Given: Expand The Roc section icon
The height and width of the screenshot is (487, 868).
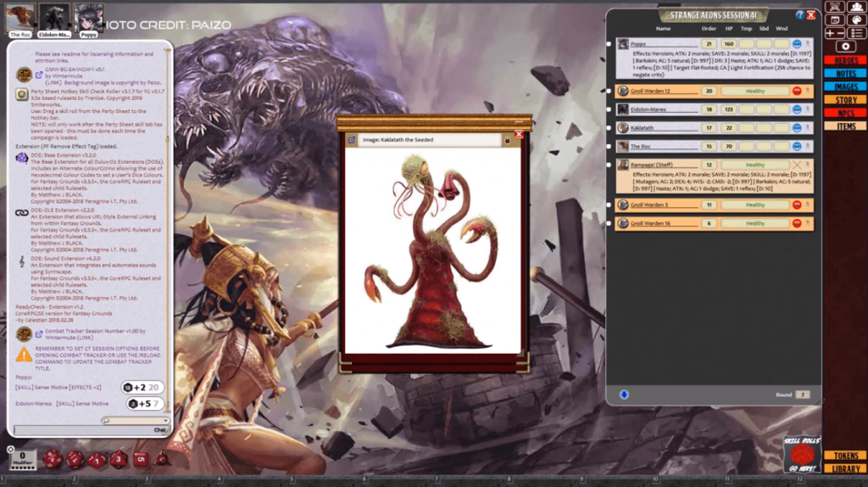Looking at the screenshot, I should click(808, 146).
